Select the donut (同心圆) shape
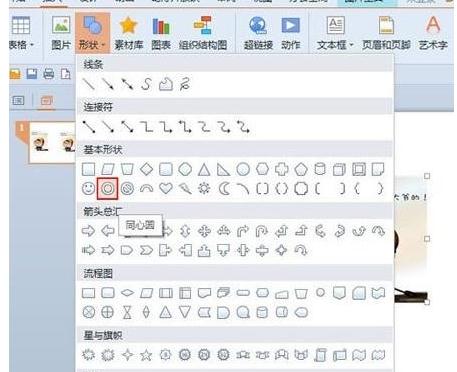The image size is (457, 372). click(x=107, y=189)
